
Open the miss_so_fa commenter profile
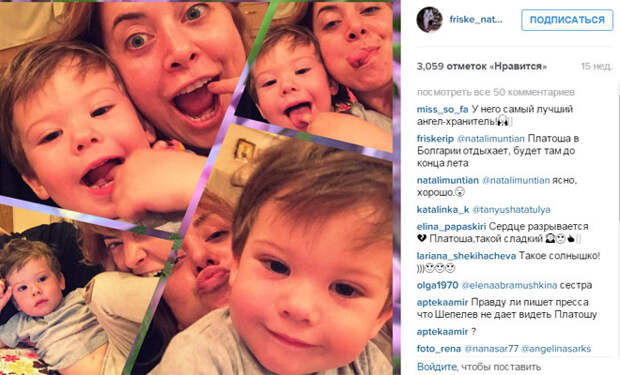coord(442,109)
